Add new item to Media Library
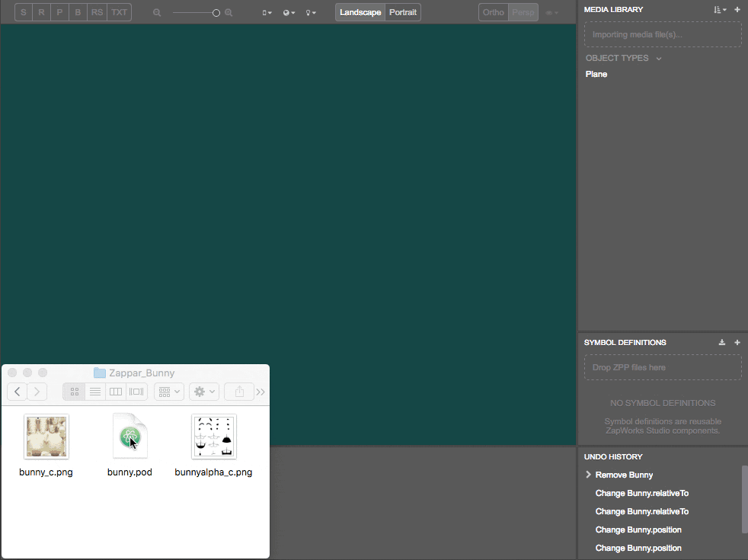This screenshot has width=748, height=560. 737,10
